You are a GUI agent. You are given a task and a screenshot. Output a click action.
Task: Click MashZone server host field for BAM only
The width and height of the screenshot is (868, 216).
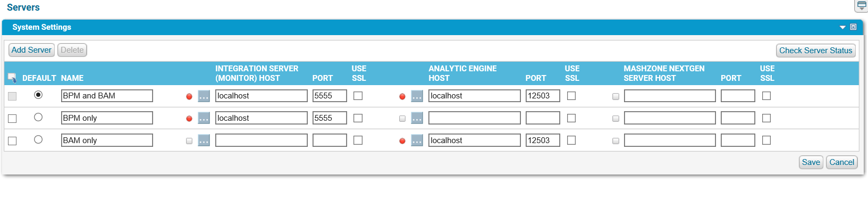(670, 140)
